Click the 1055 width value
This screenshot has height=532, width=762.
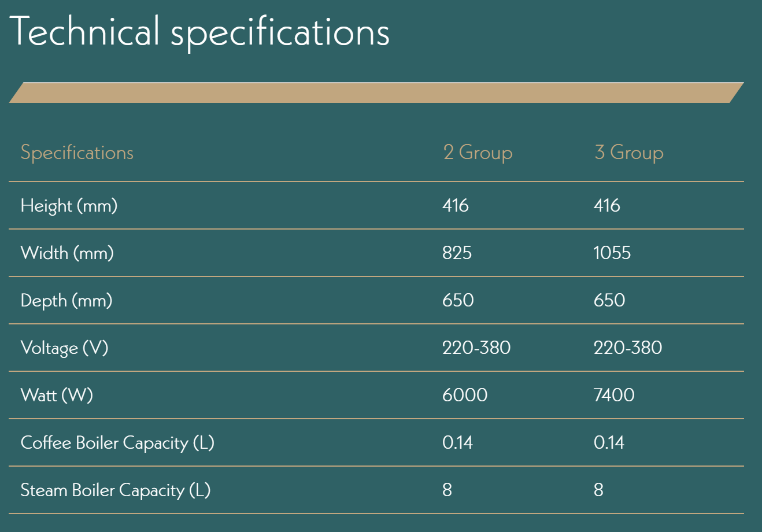pos(612,253)
